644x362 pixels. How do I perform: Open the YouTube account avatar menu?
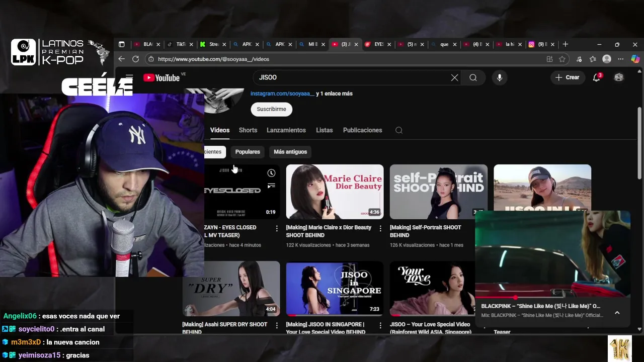coord(619,77)
